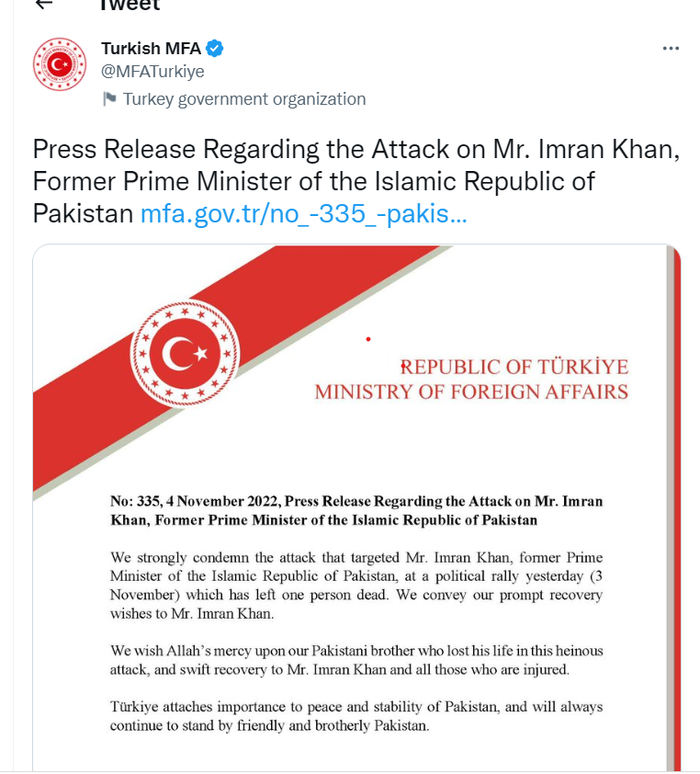Open the mfa.gov.tr/no_-335_-pakis… link
Viewport: 700px width, 774px height.
pyautogui.click(x=303, y=214)
